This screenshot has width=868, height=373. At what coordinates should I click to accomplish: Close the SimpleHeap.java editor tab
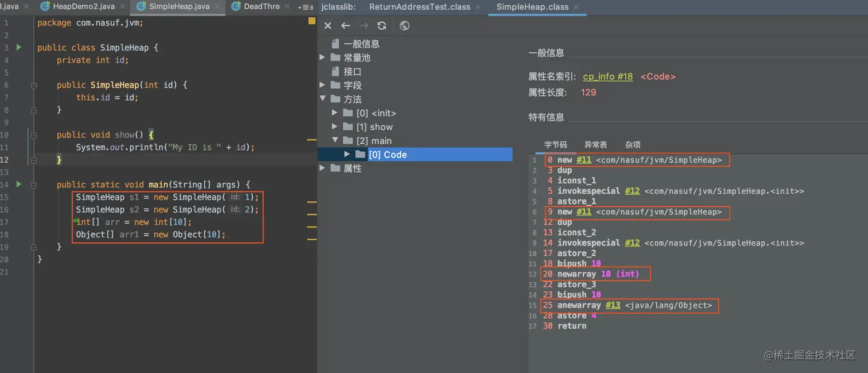[x=218, y=7]
